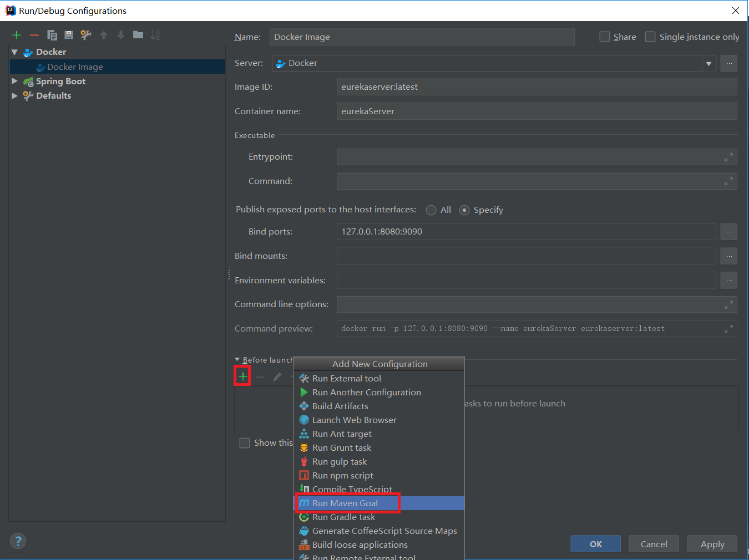This screenshot has width=749, height=560.
Task: Collapse the Before launch section triangle
Action: pyautogui.click(x=237, y=360)
